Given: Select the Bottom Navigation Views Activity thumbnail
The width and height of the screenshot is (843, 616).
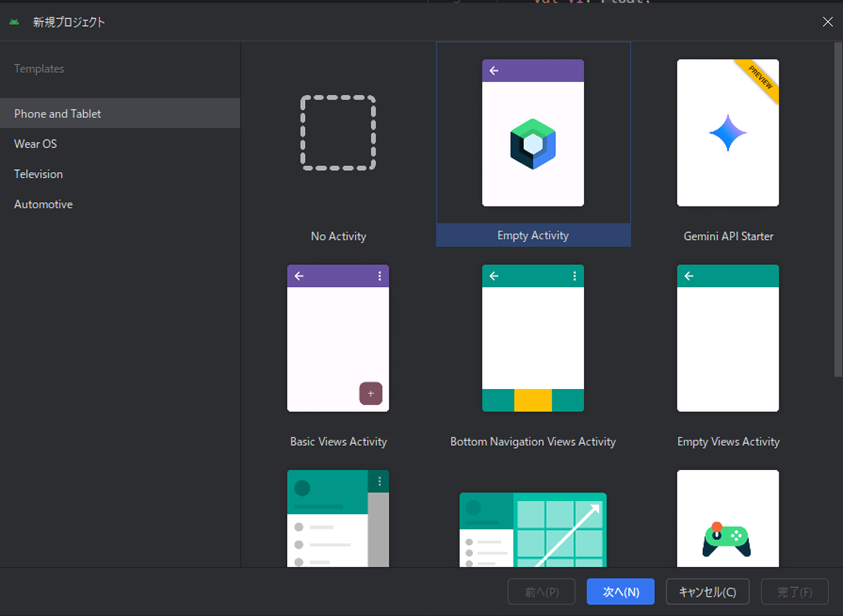Looking at the screenshot, I should (x=533, y=338).
